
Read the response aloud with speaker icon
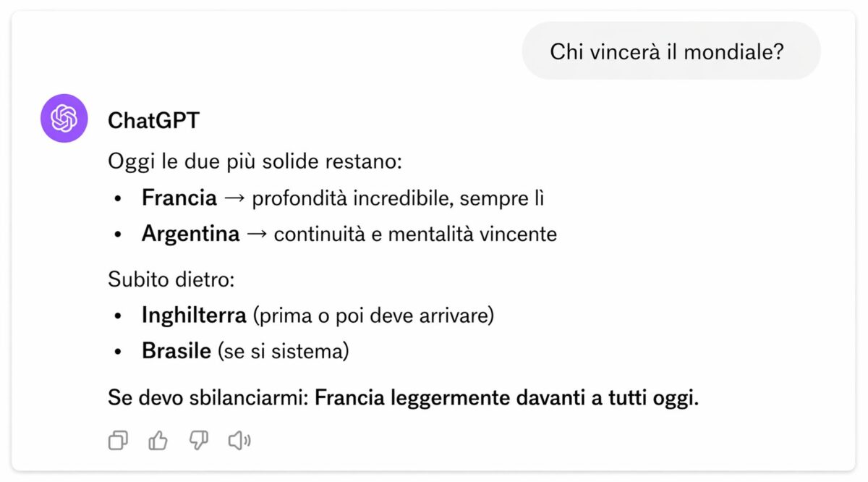pyautogui.click(x=239, y=440)
